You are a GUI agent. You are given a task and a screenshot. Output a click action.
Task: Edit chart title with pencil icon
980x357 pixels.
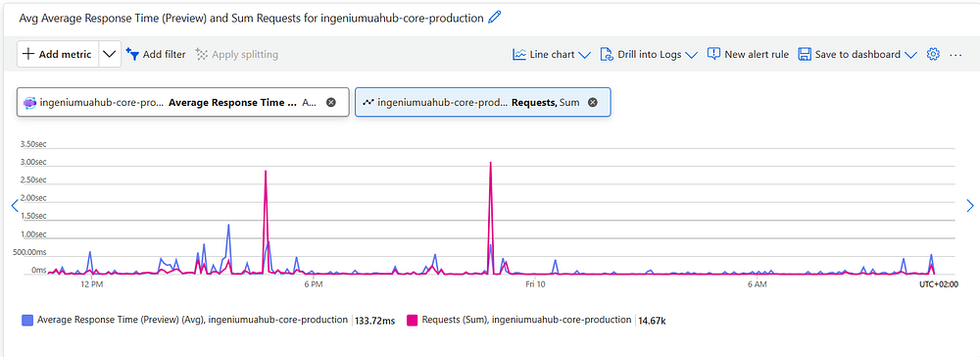point(494,18)
